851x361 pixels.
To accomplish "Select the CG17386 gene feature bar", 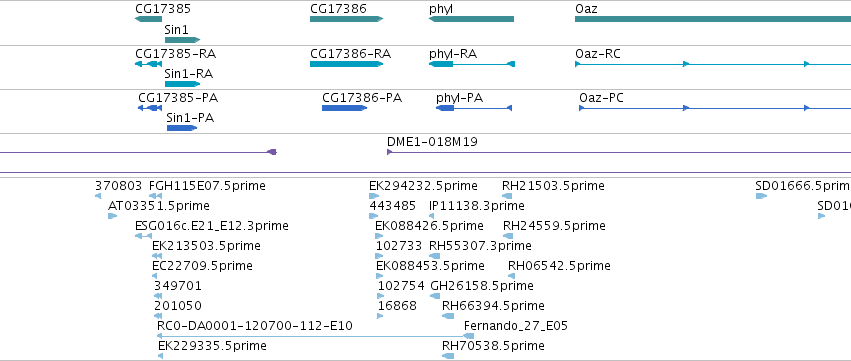I will (x=346, y=19).
